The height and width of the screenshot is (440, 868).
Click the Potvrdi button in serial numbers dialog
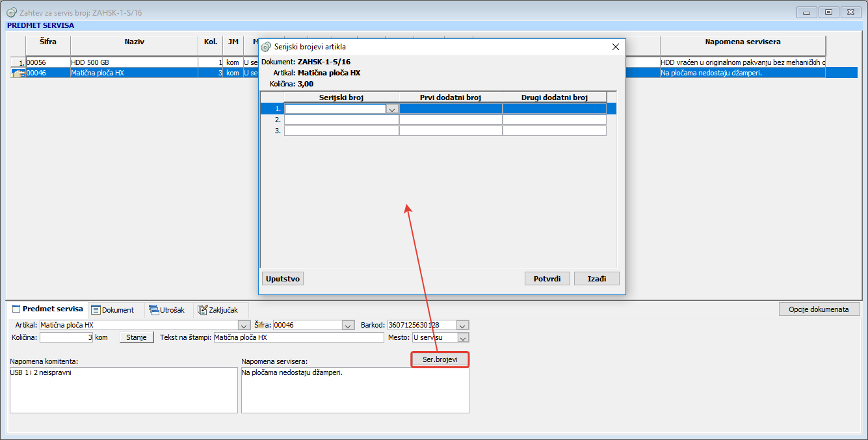pyautogui.click(x=547, y=278)
